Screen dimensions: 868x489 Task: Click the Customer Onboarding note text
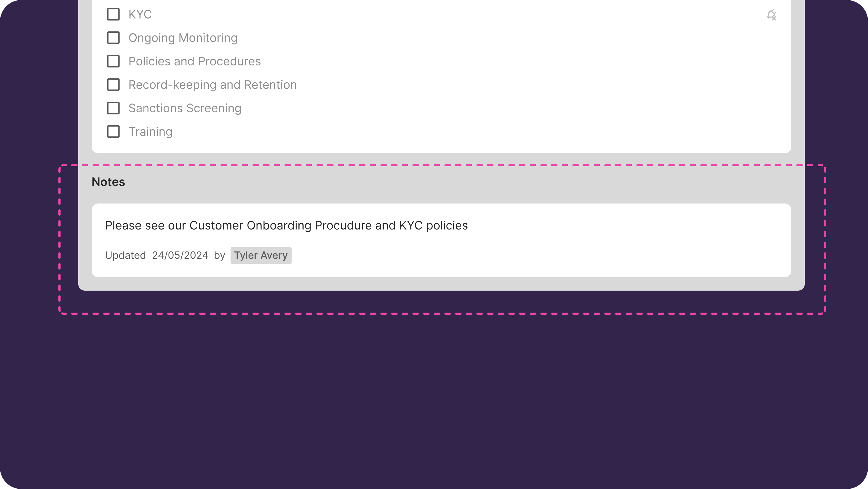click(x=286, y=225)
